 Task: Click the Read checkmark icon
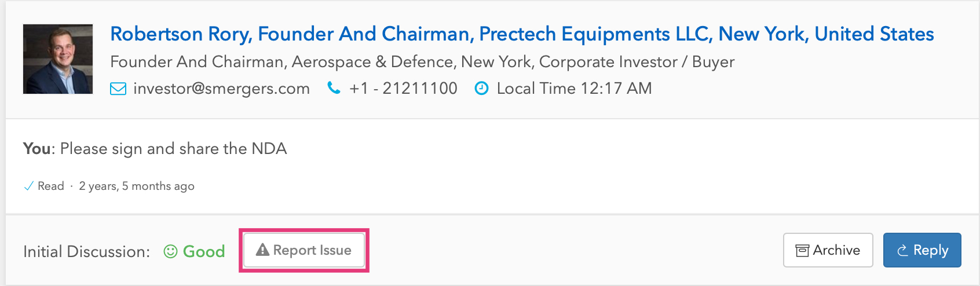coord(28,186)
